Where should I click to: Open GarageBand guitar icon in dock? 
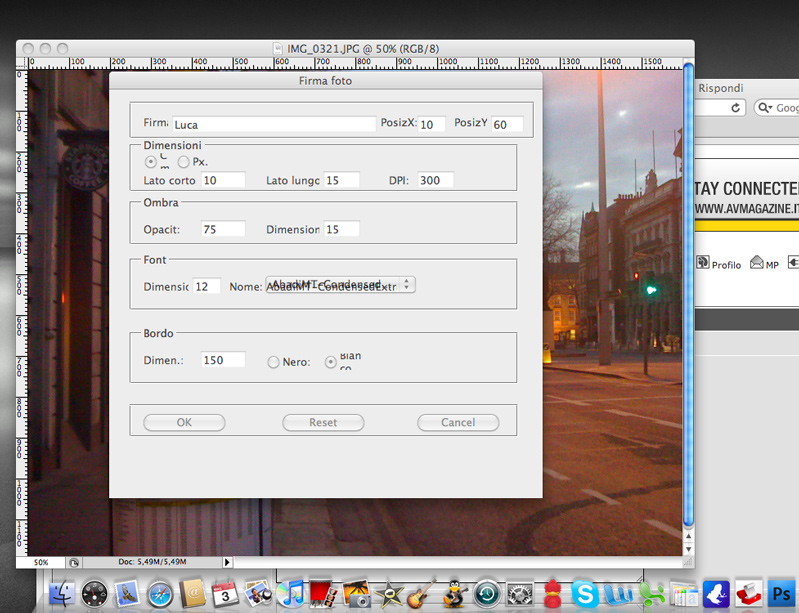point(421,594)
